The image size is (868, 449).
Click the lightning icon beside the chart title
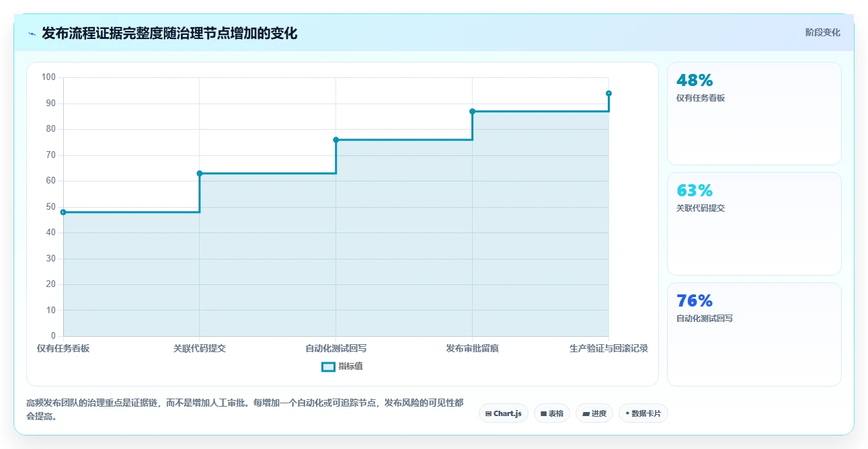(32, 34)
